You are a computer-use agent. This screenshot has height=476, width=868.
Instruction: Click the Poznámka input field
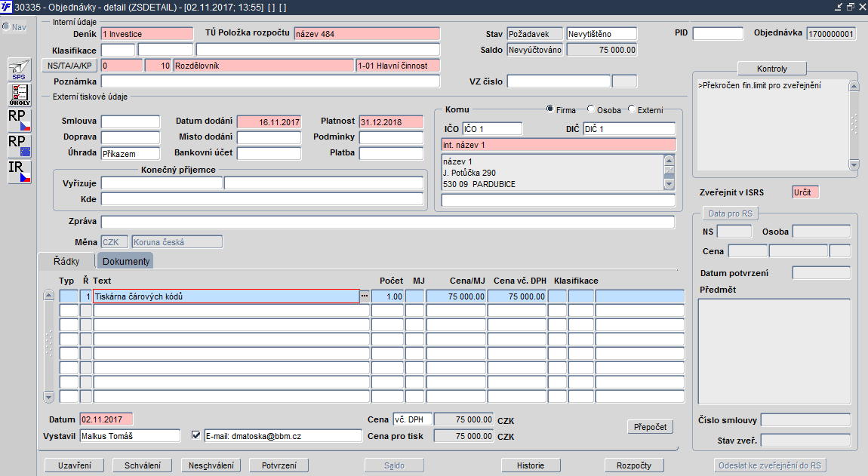tap(270, 81)
